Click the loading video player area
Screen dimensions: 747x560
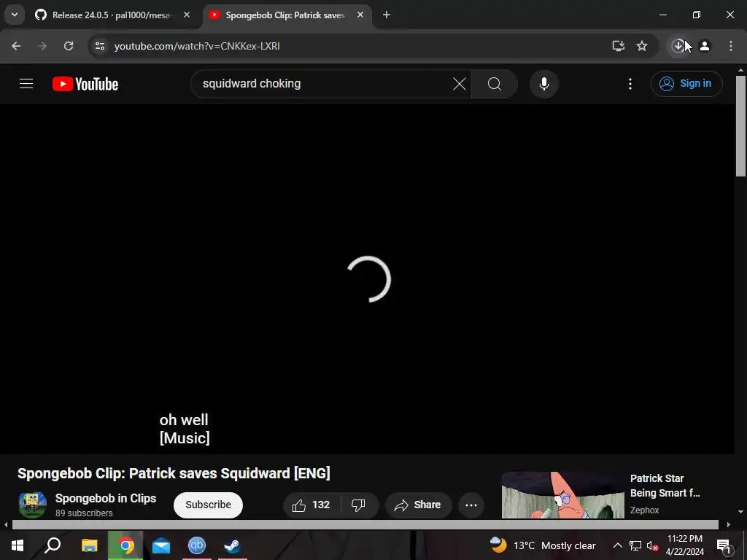(367, 279)
